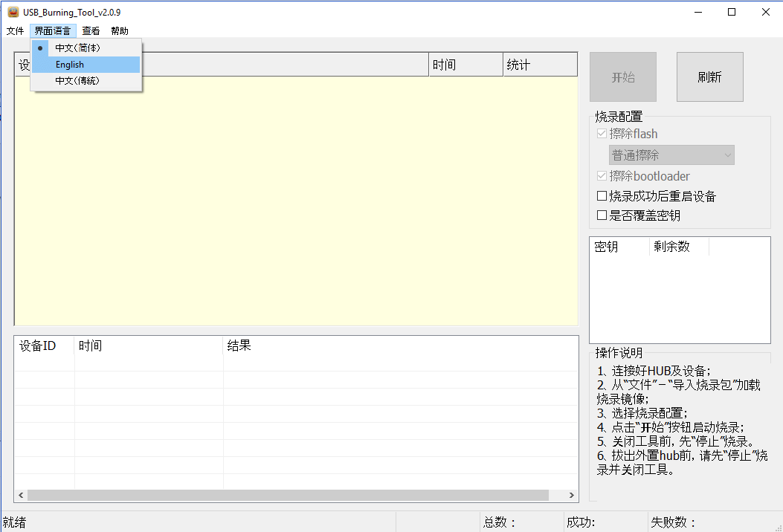Open the 普通擦除 erase mode dropdown
This screenshot has width=783, height=532.
671,155
